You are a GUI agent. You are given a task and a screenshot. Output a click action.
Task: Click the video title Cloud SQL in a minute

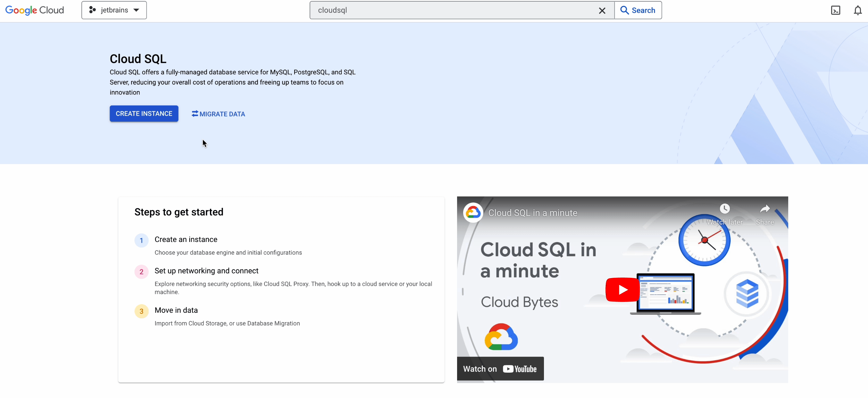[x=532, y=213]
